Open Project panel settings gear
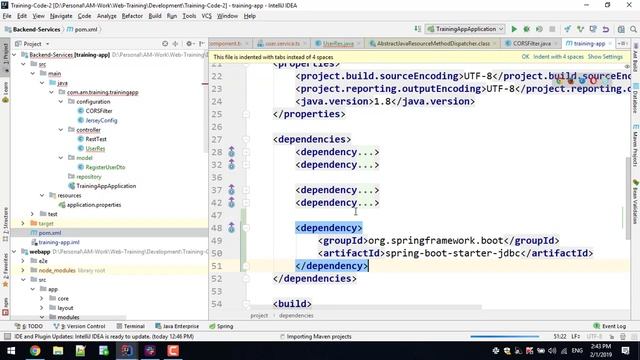This screenshot has width=640, height=360. pyautogui.click(x=189, y=43)
